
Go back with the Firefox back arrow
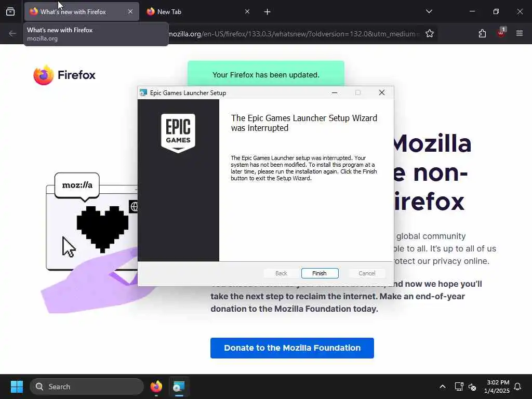12,34
